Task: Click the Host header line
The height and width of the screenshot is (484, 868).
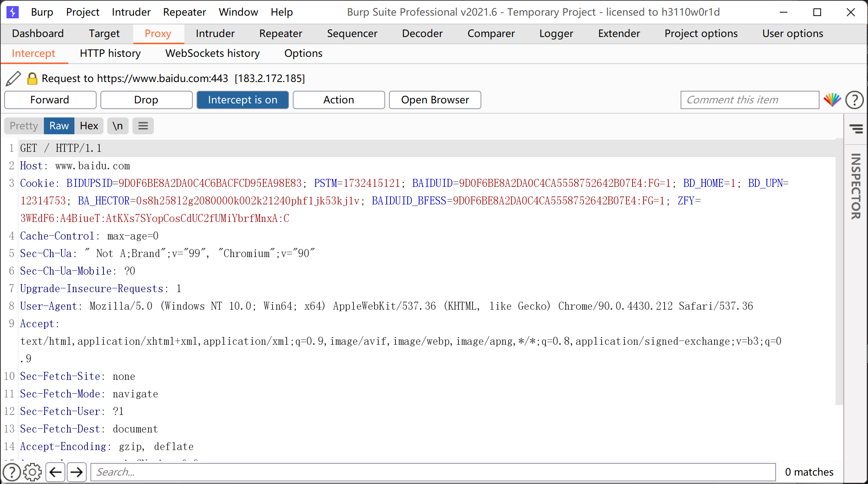Action: 75,166
